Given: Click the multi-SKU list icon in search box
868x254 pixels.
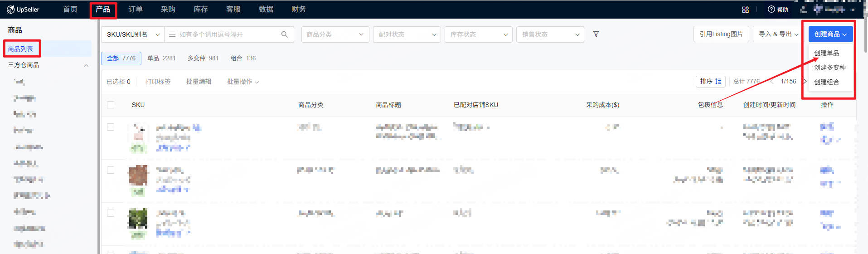Looking at the screenshot, I should tap(172, 34).
